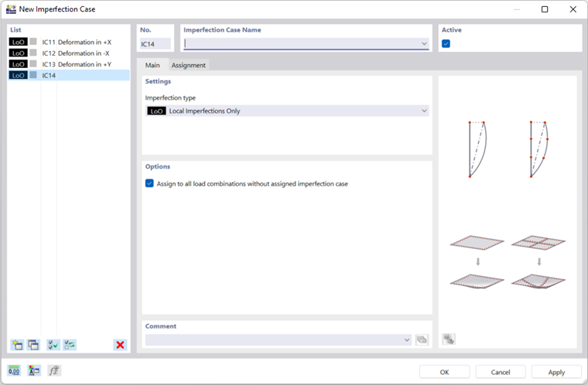Click the Cancel button

click(501, 372)
